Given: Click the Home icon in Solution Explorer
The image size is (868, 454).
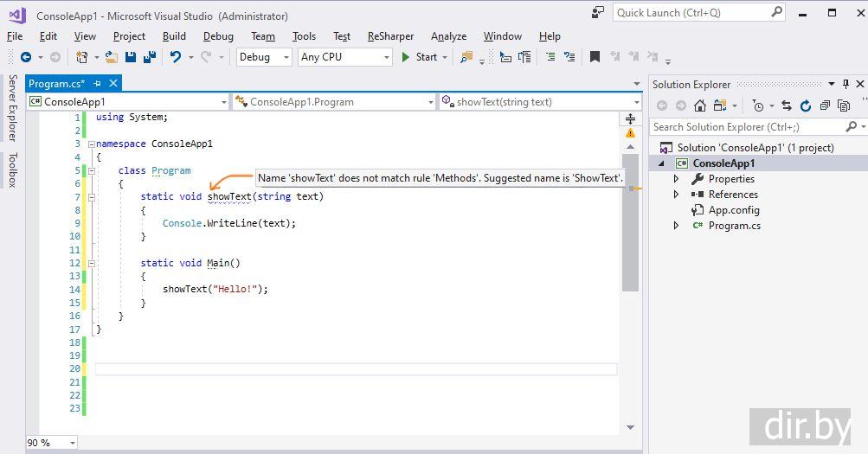Looking at the screenshot, I should (x=700, y=106).
